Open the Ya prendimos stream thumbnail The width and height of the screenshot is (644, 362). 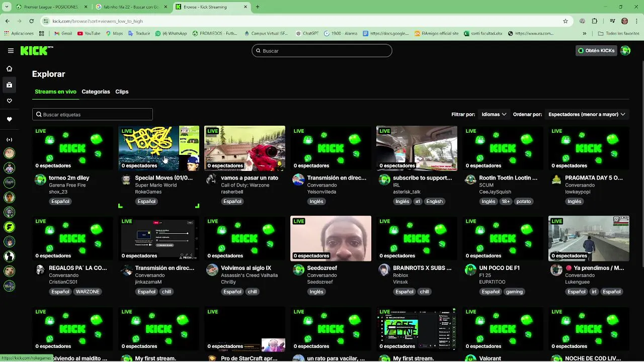point(589,239)
